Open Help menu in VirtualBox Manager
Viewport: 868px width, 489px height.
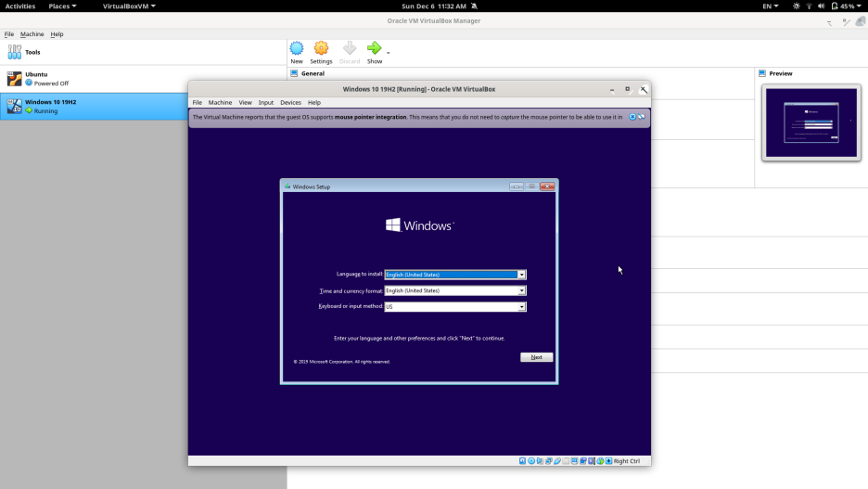pos(57,33)
